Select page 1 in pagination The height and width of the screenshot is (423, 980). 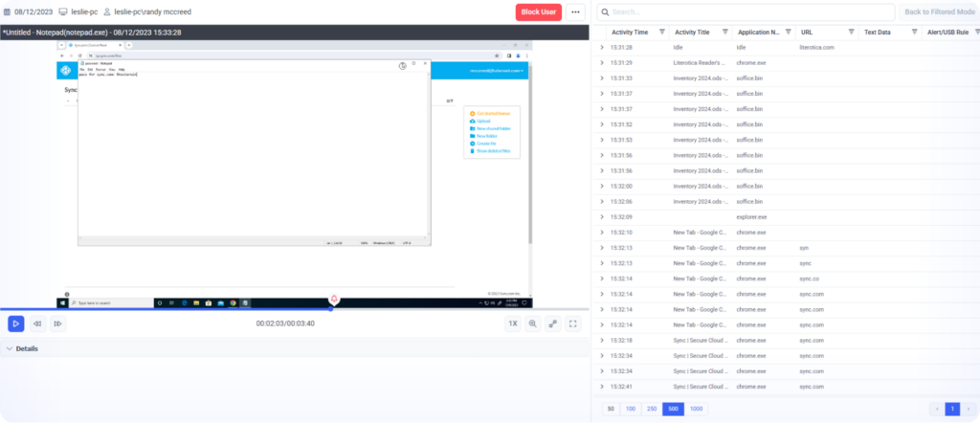(x=952, y=409)
